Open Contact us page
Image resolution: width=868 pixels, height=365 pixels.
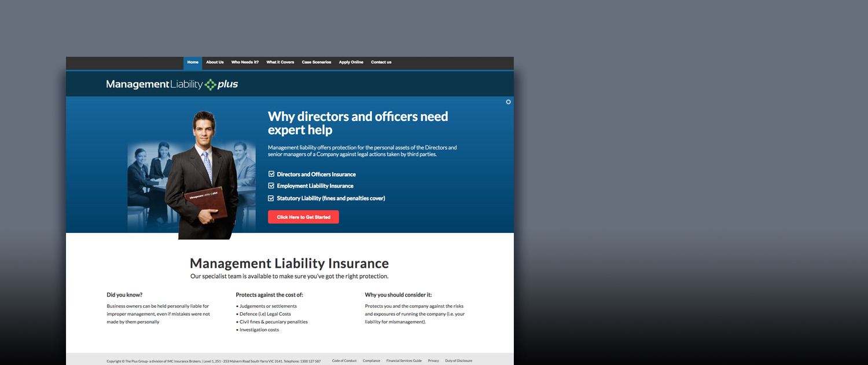pyautogui.click(x=381, y=63)
